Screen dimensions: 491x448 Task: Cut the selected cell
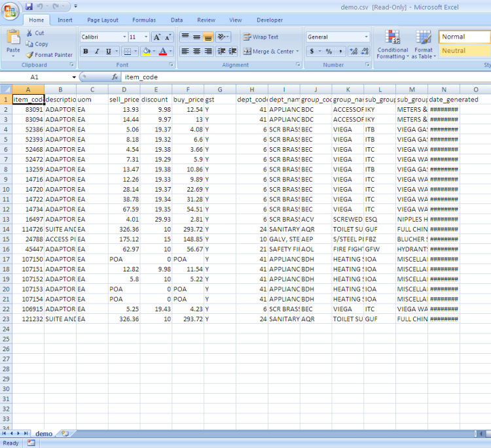pyautogui.click(x=35, y=33)
